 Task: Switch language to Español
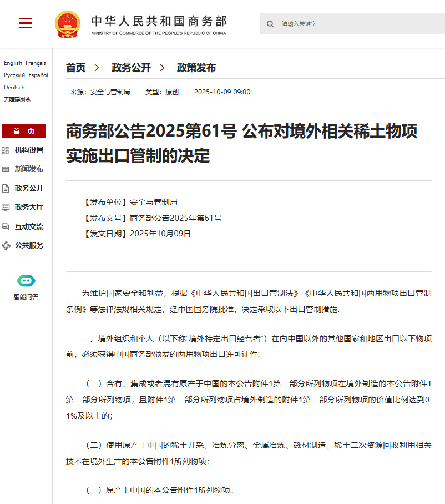point(38,75)
